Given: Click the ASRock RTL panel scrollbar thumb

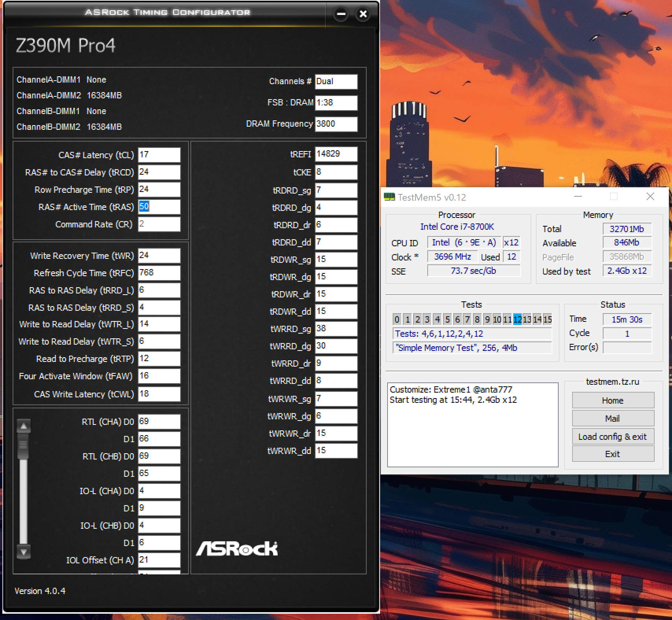Looking at the screenshot, I should tap(24, 446).
